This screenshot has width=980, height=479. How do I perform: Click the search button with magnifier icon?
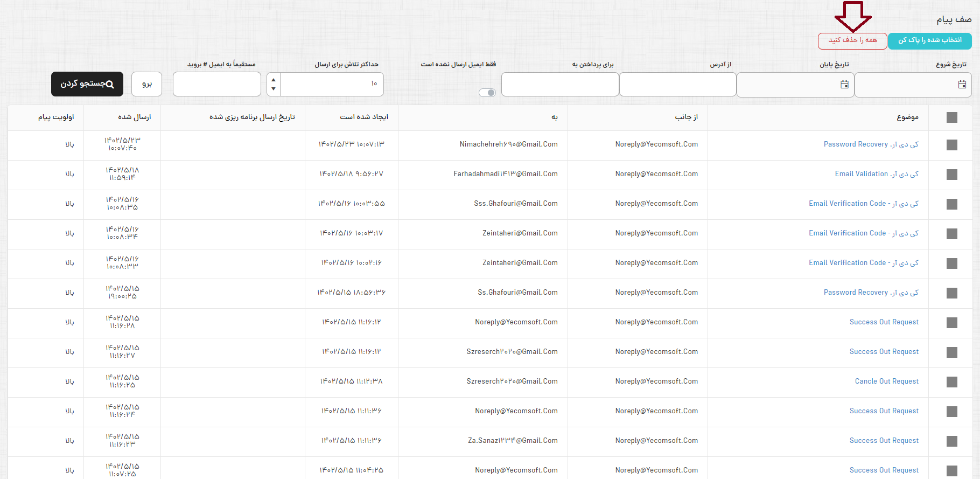(87, 84)
